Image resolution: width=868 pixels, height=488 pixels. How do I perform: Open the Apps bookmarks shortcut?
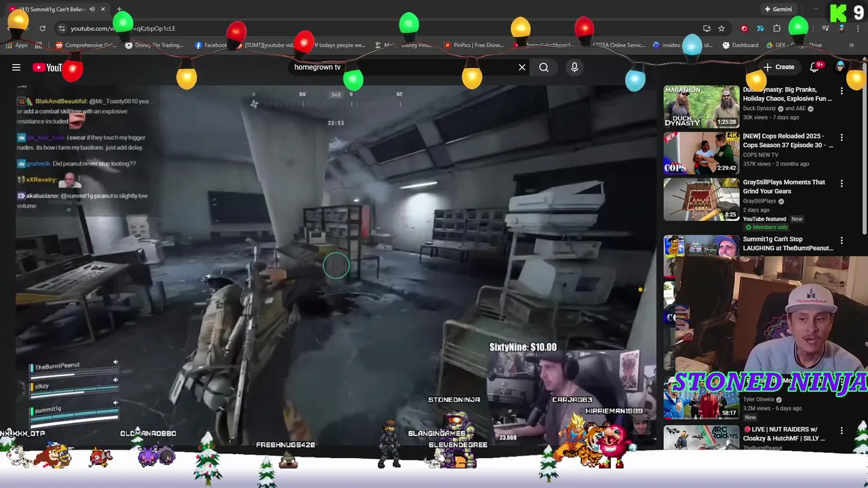click(x=17, y=45)
